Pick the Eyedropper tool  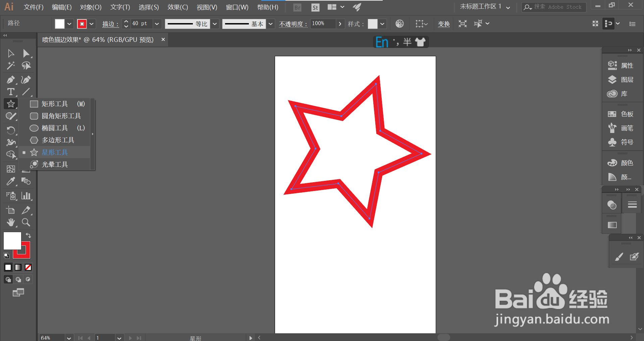tap(11, 182)
